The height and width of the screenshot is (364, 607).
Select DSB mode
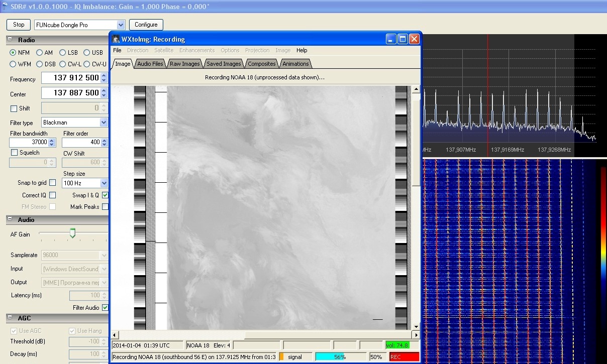click(39, 64)
